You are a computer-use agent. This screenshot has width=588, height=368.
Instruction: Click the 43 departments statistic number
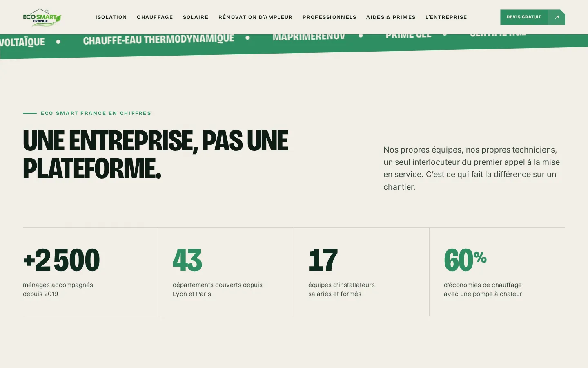click(187, 260)
